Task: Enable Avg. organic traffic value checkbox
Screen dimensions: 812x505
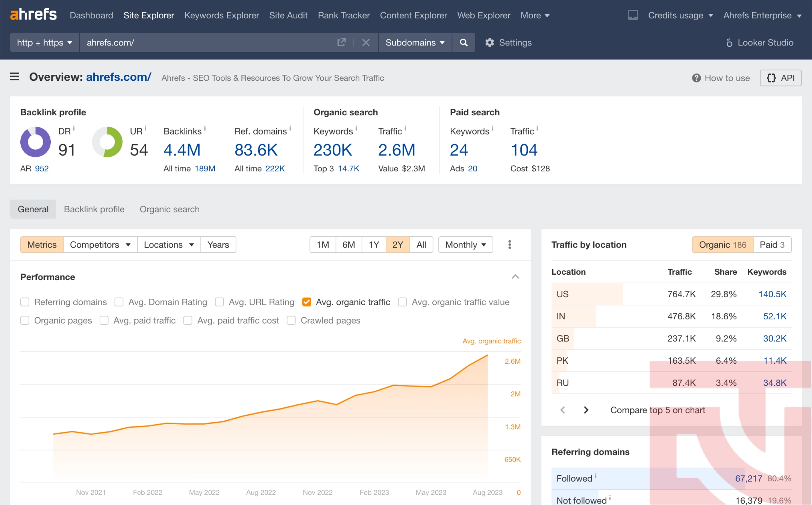Action: 402,302
